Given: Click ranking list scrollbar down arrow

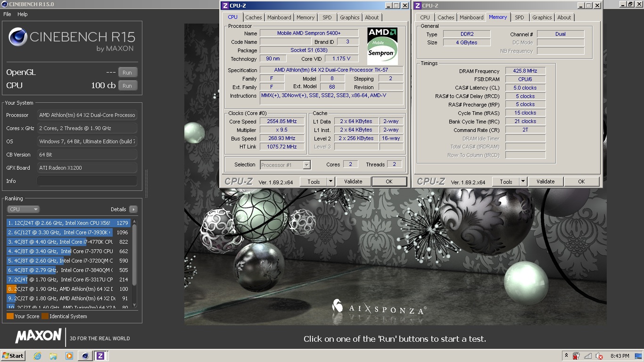Looking at the screenshot, I should click(134, 305).
